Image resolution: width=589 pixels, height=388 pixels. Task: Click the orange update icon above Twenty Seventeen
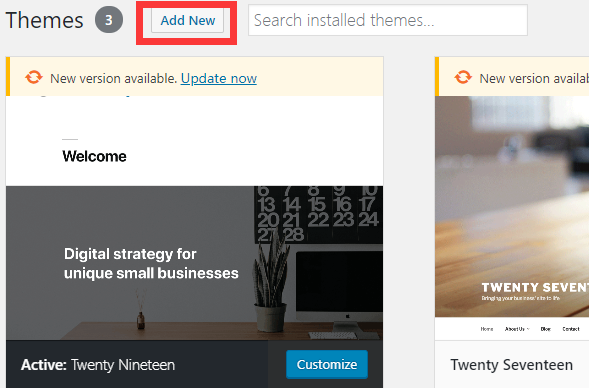[x=463, y=77]
